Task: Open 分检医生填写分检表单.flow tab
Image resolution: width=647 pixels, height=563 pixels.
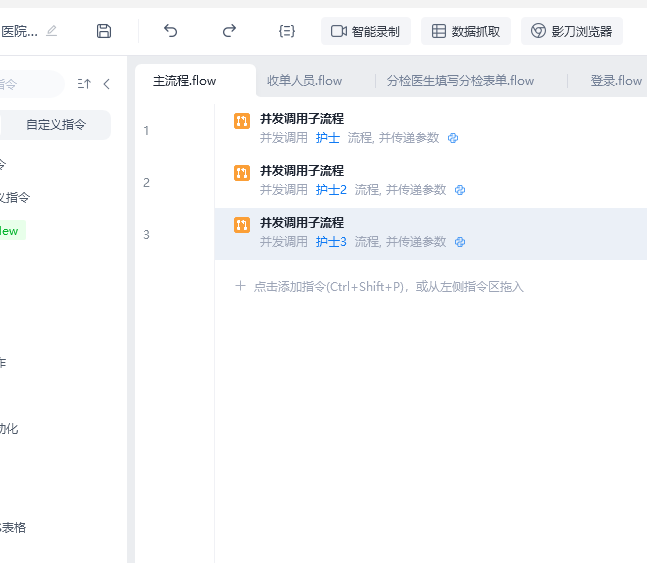Action: [460, 81]
